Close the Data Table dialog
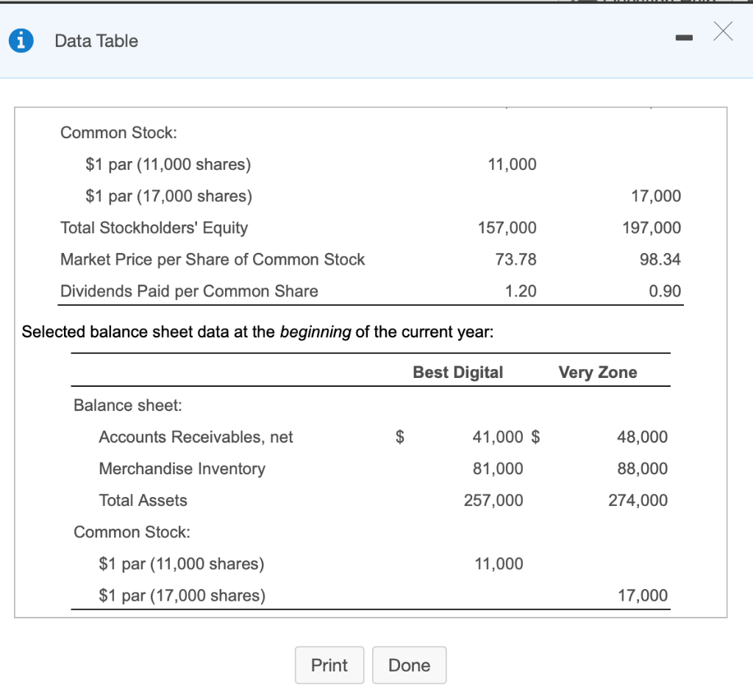753x700 pixels. 723,31
